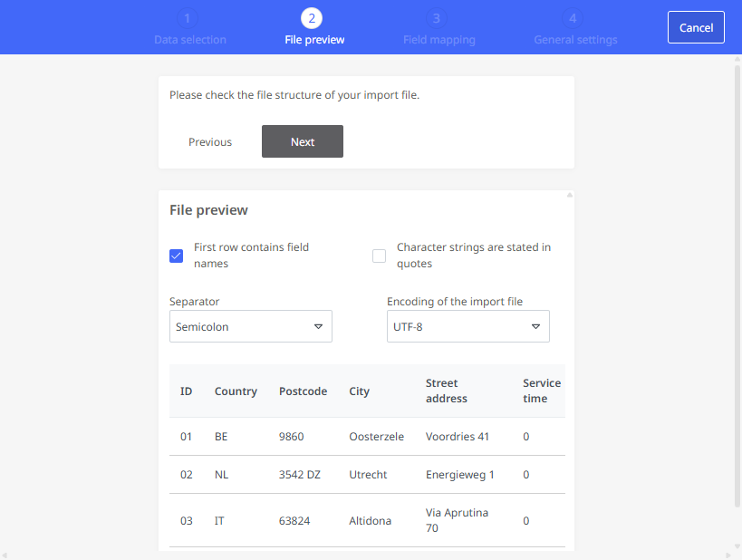Enable Character strings are stated in quotes

[379, 256]
